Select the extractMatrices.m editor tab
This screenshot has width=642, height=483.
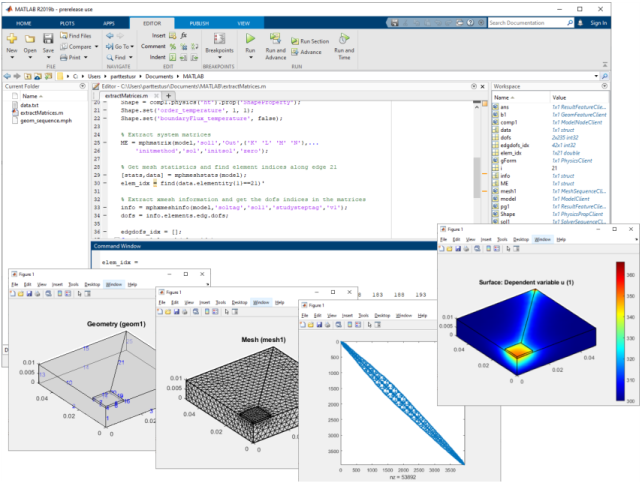[126, 96]
